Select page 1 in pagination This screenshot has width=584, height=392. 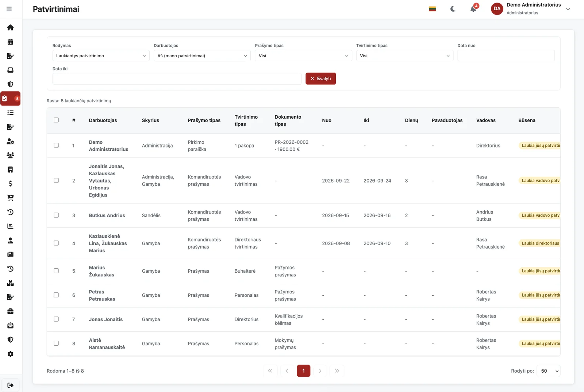tap(304, 371)
